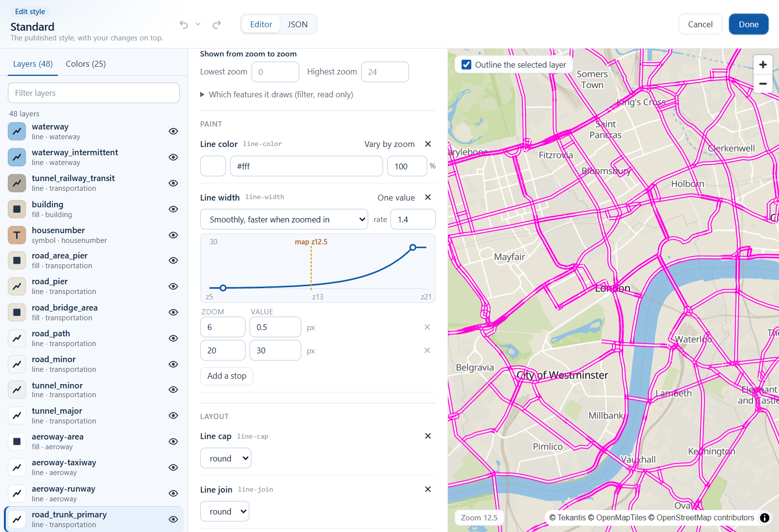Toggle Outline the selected layer checkbox

(466, 65)
